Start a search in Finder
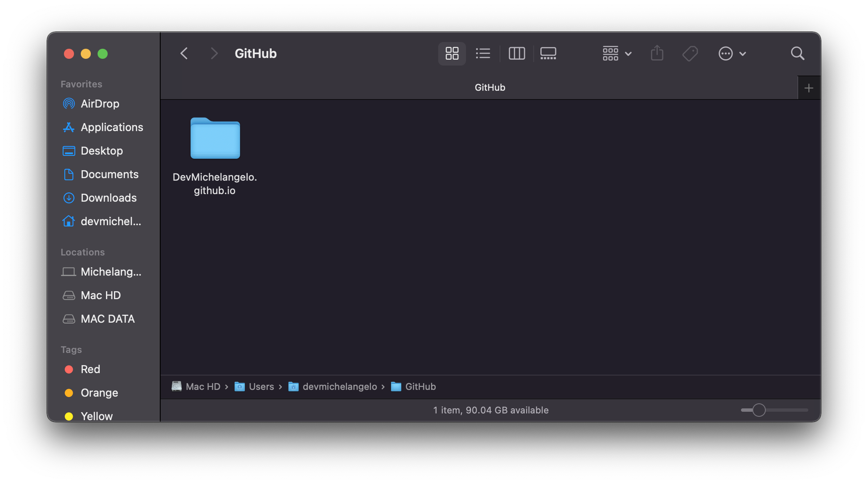The height and width of the screenshot is (484, 868). [x=797, y=53]
